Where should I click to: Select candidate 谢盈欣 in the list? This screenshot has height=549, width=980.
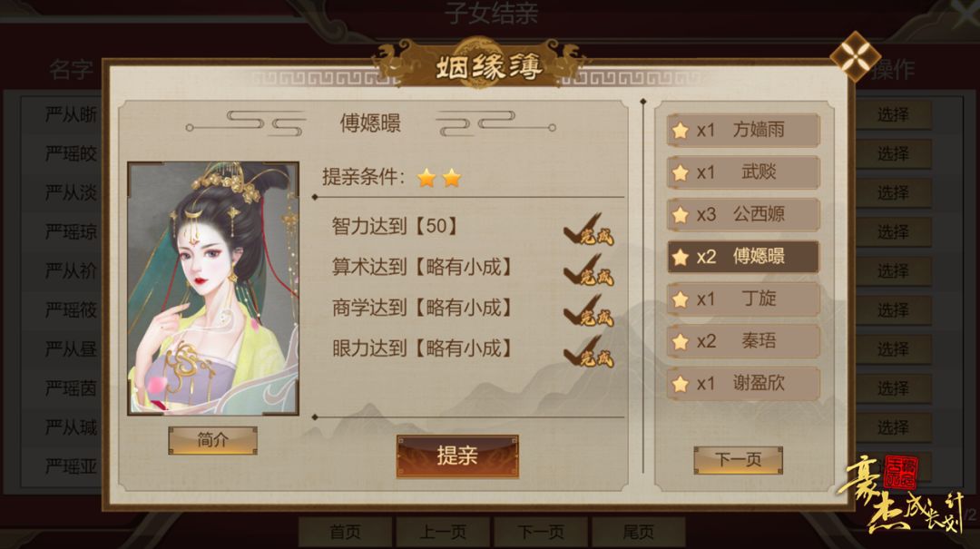pyautogui.click(x=743, y=383)
